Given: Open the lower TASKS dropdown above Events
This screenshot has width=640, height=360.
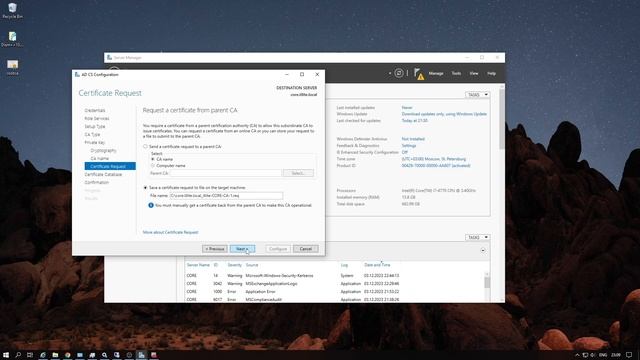Looking at the screenshot, I should pos(477,237).
